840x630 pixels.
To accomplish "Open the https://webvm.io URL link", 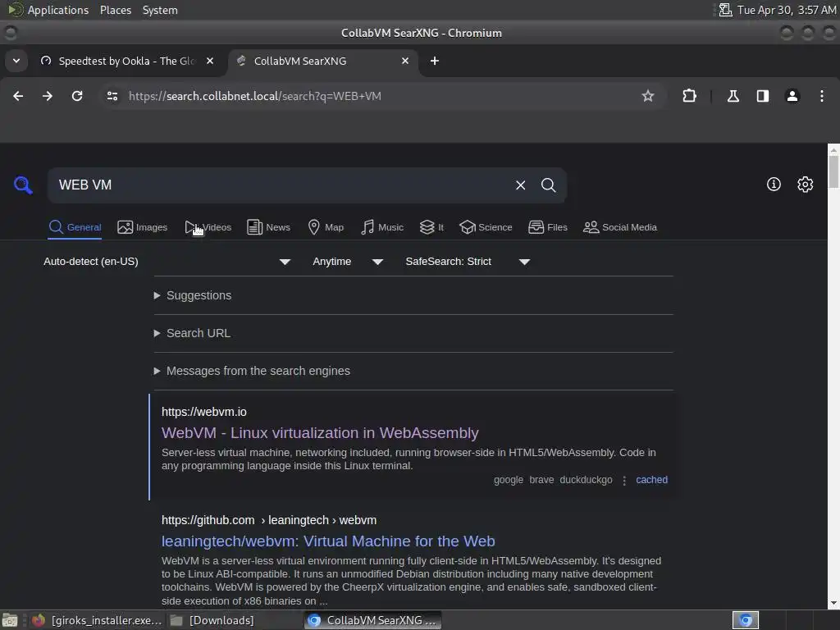I will pos(204,412).
